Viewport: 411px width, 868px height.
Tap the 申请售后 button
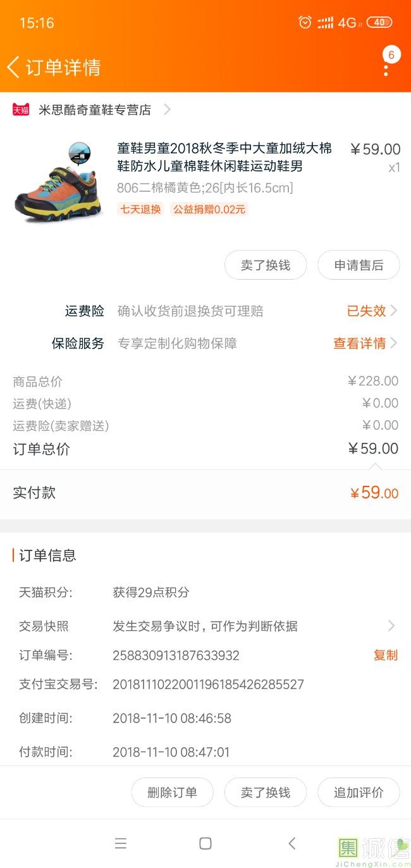[x=359, y=265]
